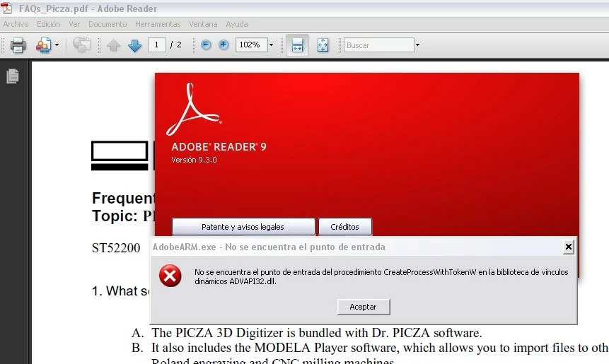Open the collaborate icon's dropdown arrow

coord(57,45)
